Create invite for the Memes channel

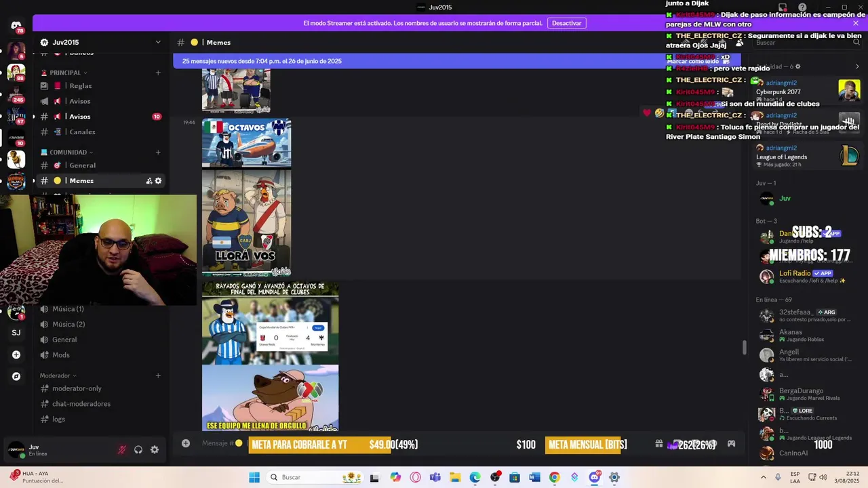tap(149, 181)
